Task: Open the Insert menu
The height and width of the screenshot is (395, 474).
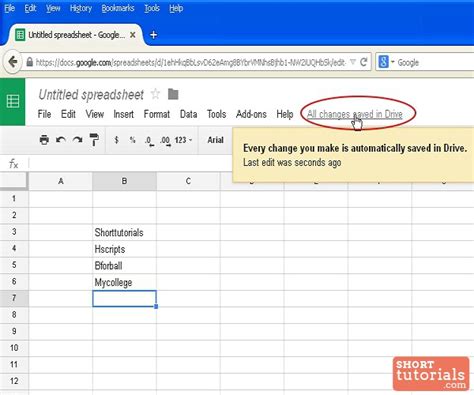Action: click(x=124, y=114)
